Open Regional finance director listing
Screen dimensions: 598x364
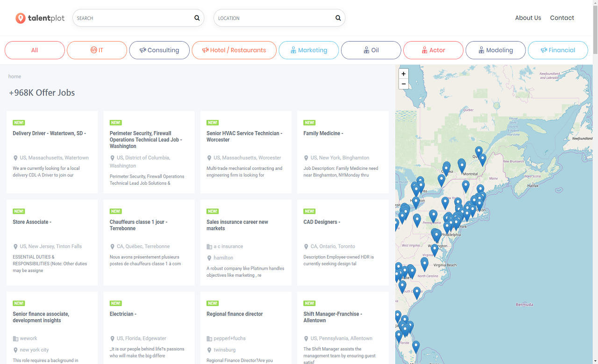pos(235,314)
